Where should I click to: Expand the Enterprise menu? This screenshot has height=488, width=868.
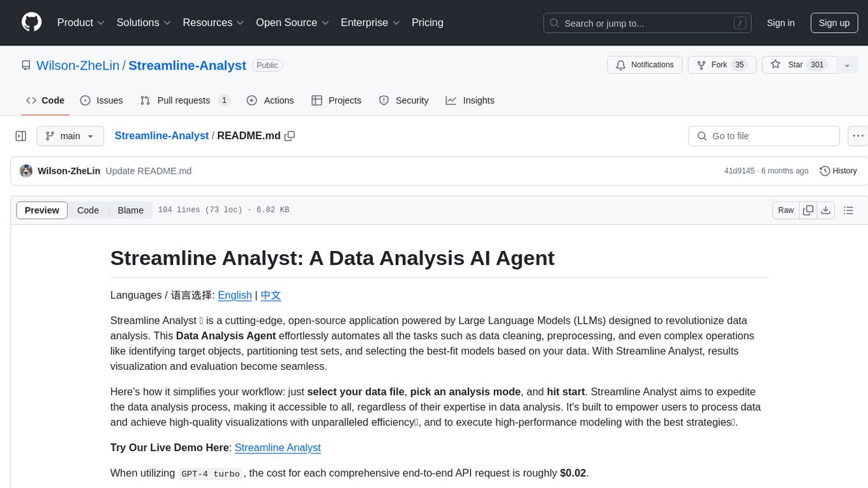[370, 22]
